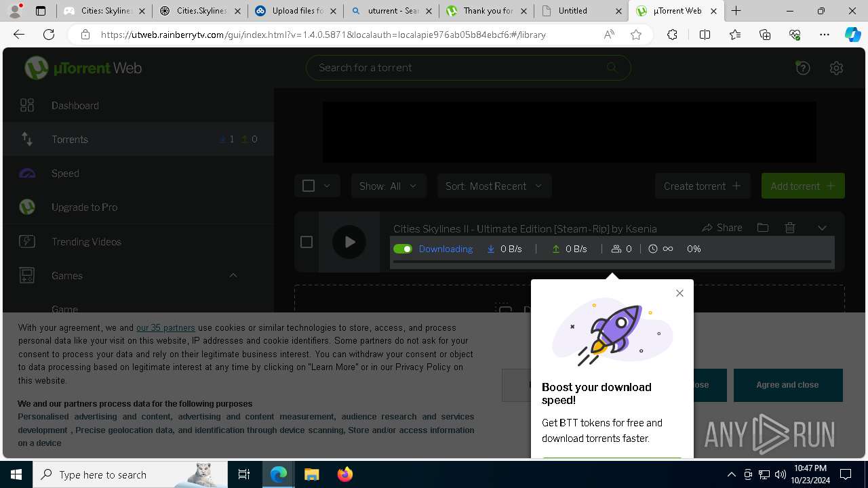Screen dimensions: 868x488
Task: Add this page to favorites star
Action: pyautogui.click(x=636, y=35)
